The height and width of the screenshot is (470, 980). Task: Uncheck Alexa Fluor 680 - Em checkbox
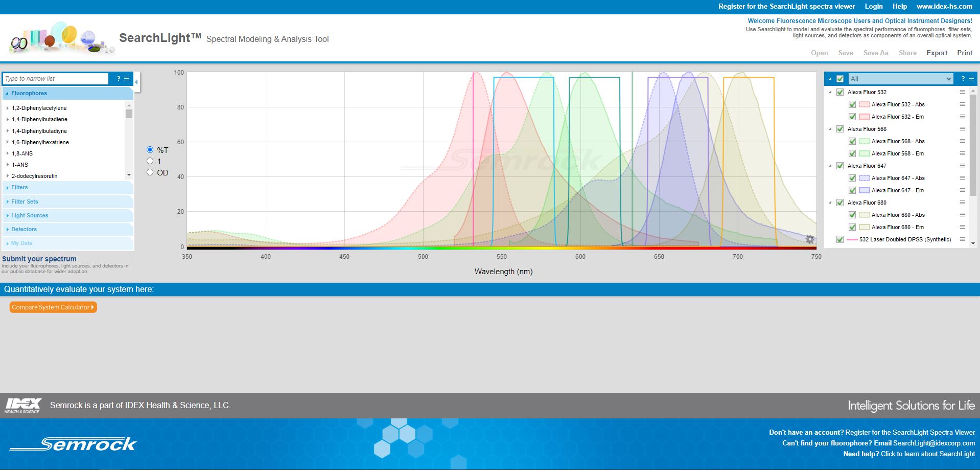click(852, 227)
